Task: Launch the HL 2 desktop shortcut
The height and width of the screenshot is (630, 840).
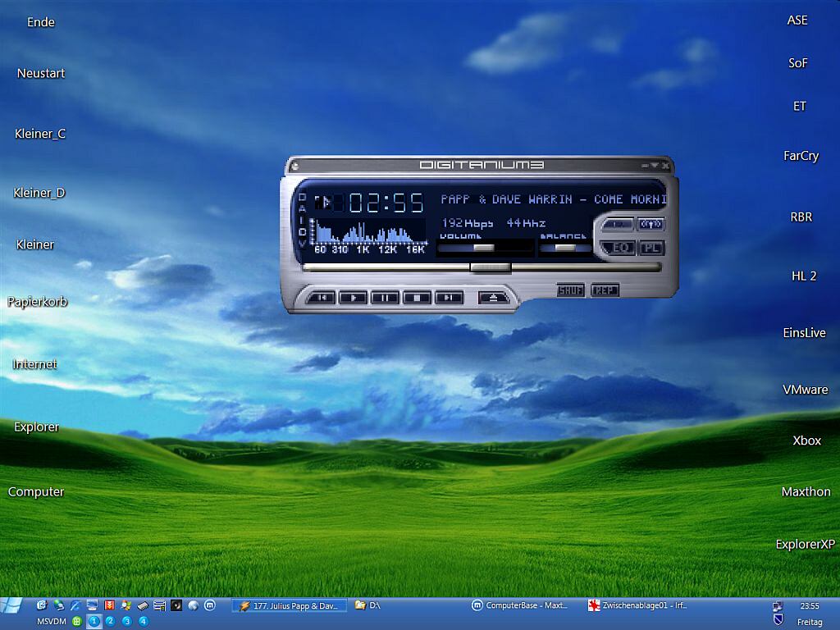Action: (804, 276)
